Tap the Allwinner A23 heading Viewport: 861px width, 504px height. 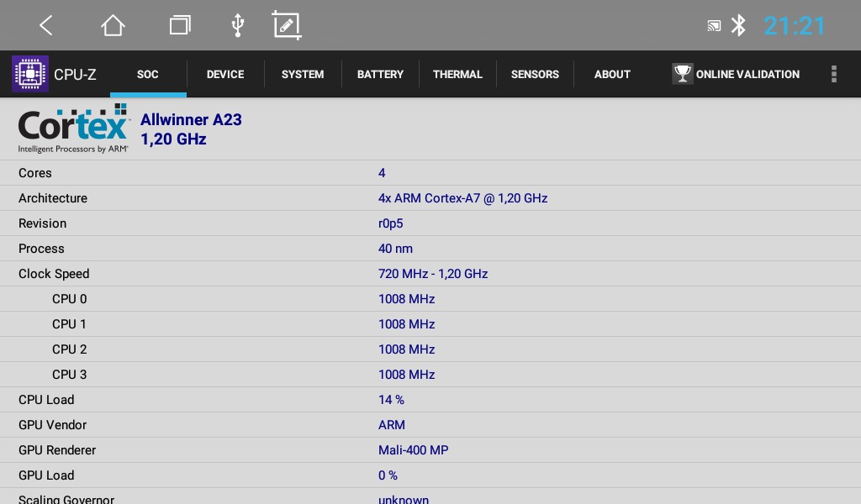[191, 119]
